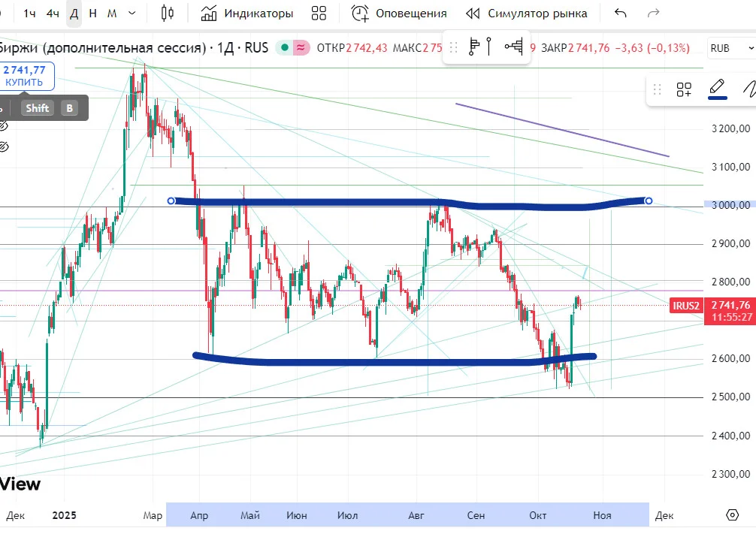
Task: Open the RUB currency dropdown
Action: click(x=731, y=48)
